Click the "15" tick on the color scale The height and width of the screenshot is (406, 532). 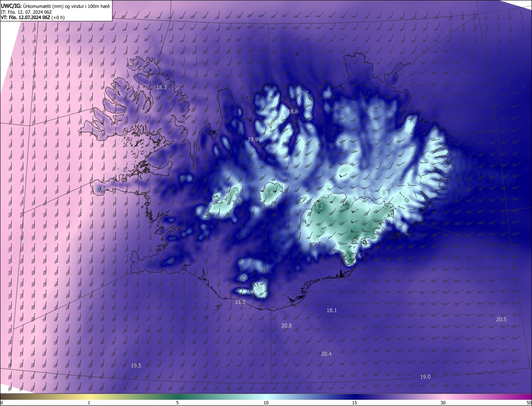[x=355, y=403]
